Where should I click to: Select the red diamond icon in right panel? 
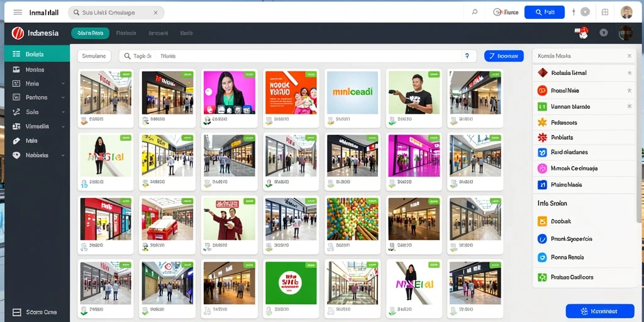click(x=542, y=73)
